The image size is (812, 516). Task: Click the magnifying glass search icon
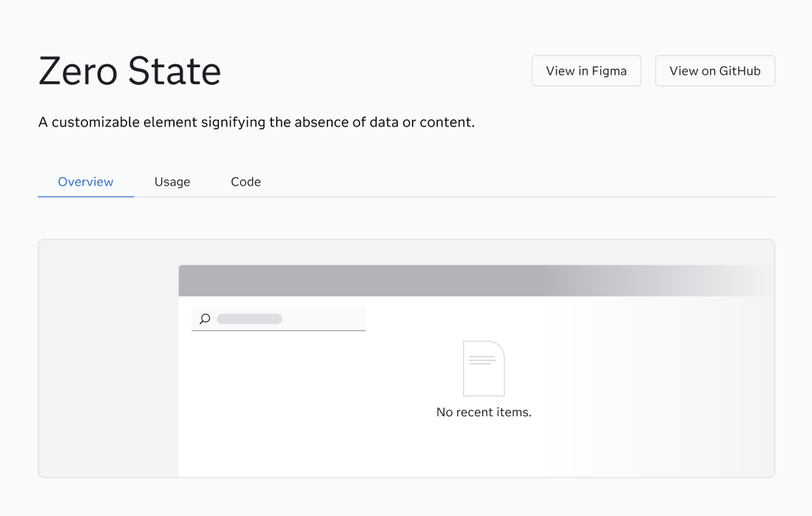click(x=205, y=319)
